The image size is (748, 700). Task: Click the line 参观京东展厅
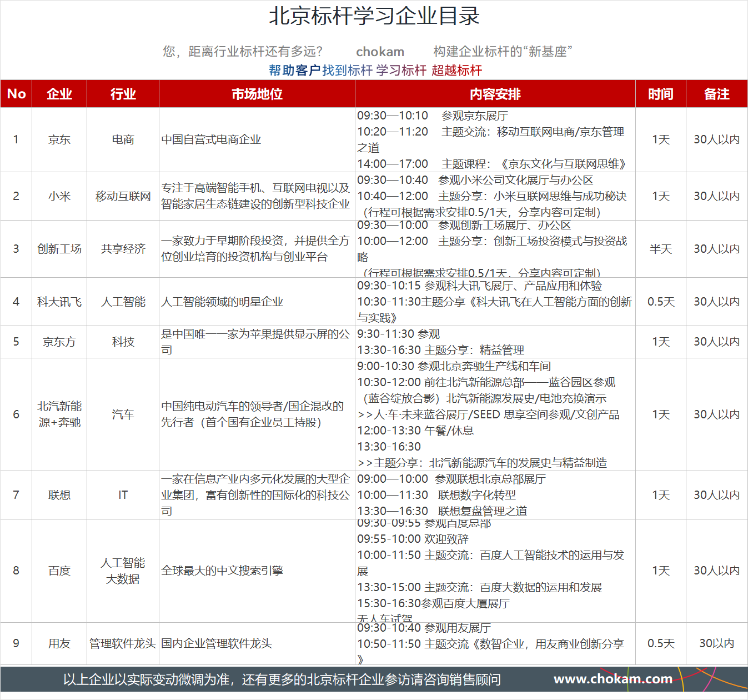click(475, 116)
